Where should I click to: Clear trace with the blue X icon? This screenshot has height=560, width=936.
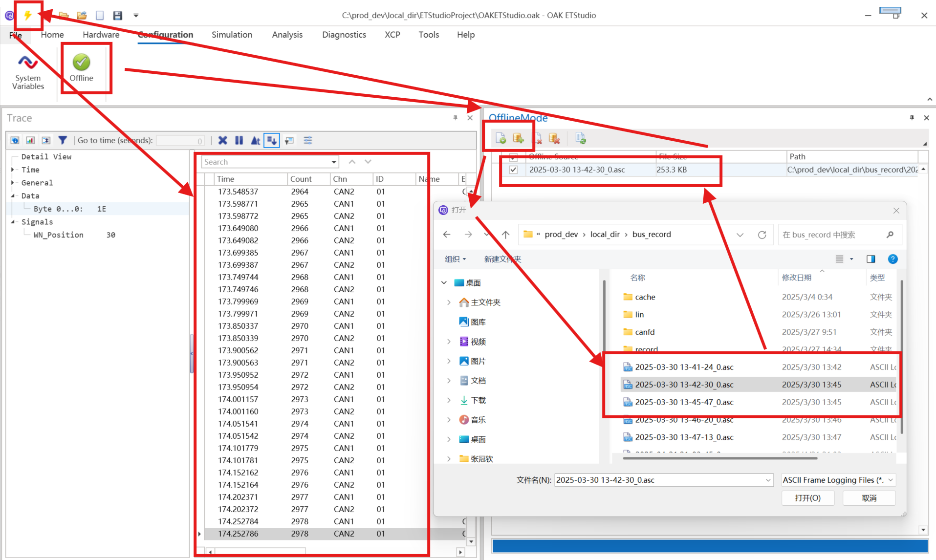222,140
